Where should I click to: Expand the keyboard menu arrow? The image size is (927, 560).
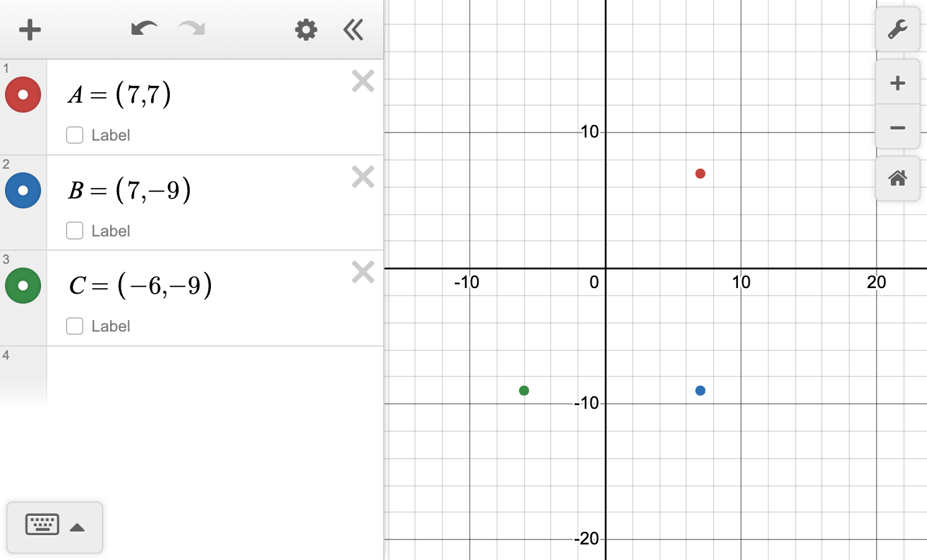[77, 528]
